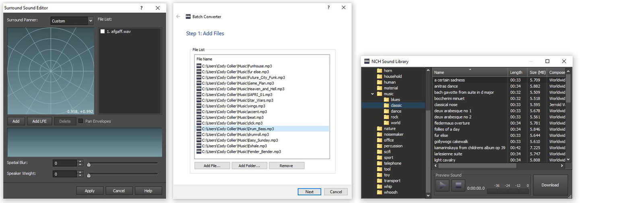Click the Star_Wars.mp3 file icon
This screenshot has height=203, width=644.
pyautogui.click(x=199, y=100)
